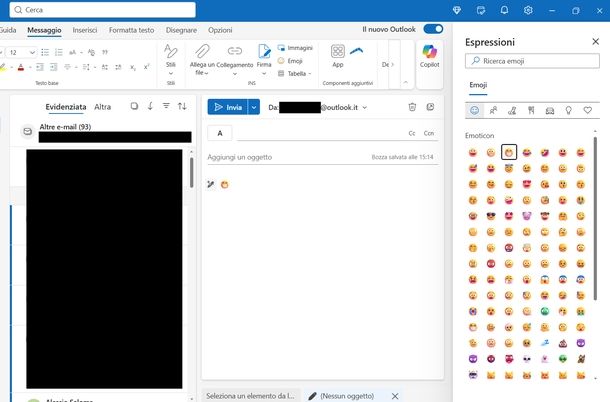Select the people emoji category
The width and height of the screenshot is (610, 402).
click(493, 110)
